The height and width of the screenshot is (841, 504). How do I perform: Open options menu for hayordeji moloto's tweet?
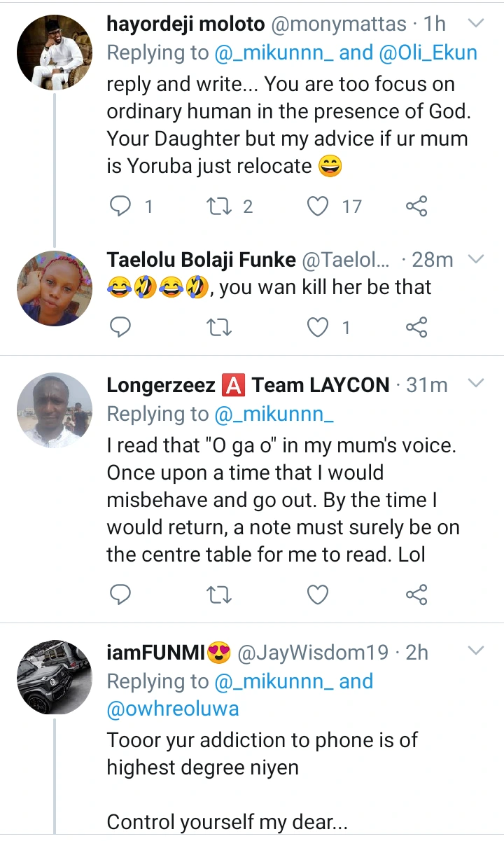(x=476, y=24)
